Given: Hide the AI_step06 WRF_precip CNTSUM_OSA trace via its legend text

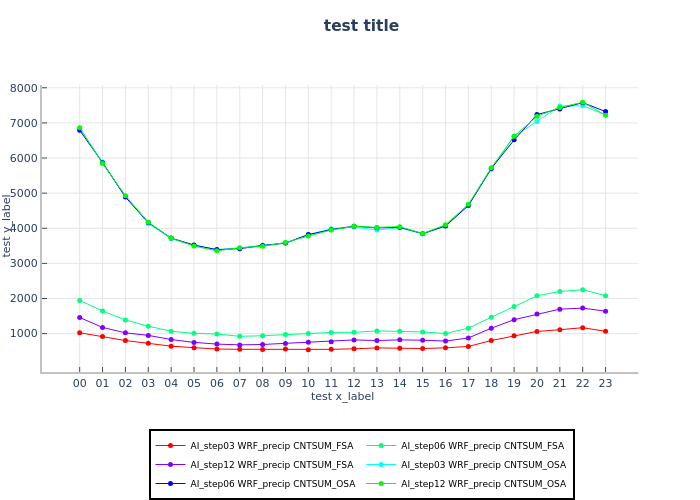Looking at the screenshot, I should (272, 483).
